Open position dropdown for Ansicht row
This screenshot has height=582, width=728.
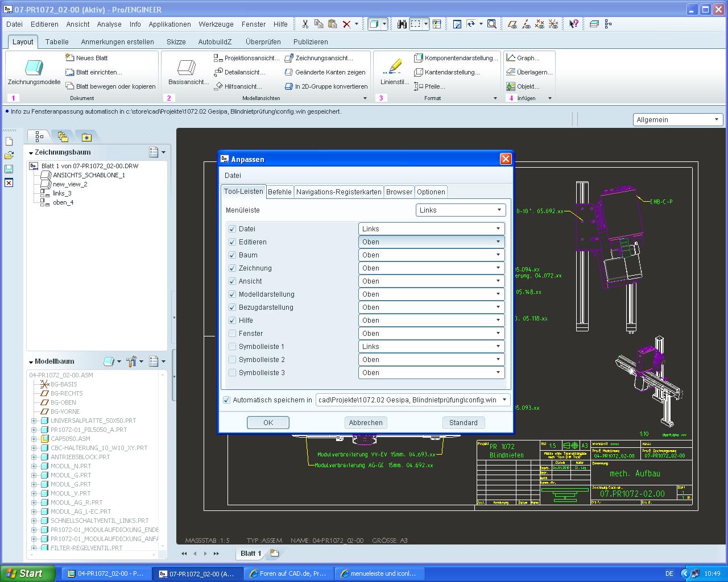(x=431, y=281)
